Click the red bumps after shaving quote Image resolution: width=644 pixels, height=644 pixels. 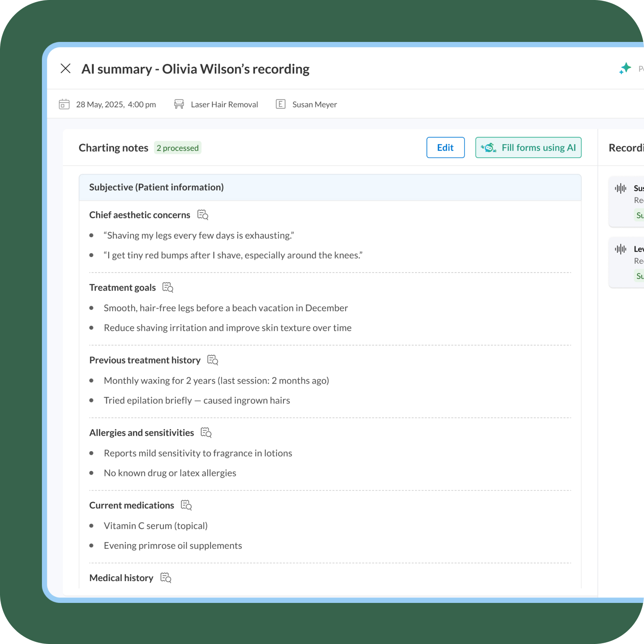click(233, 255)
